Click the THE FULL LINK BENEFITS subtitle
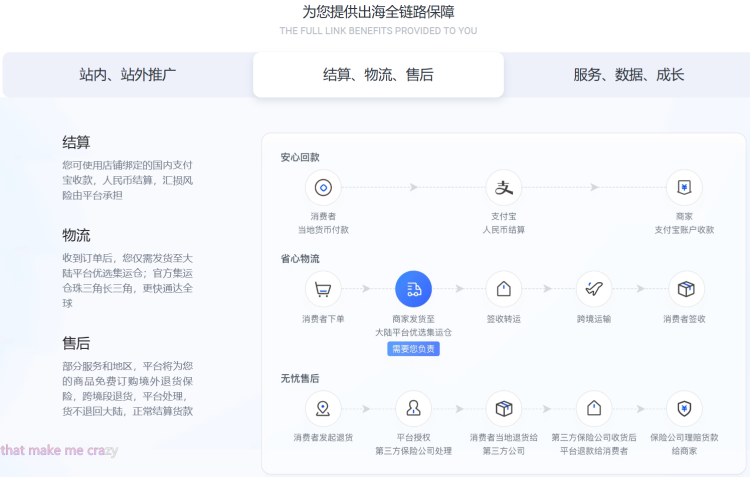 pos(378,31)
